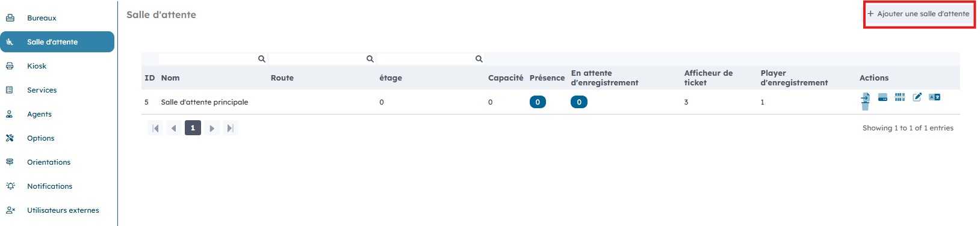Click the search magnifier above Nom column
This screenshot has height=226, width=980.
pyautogui.click(x=262, y=59)
